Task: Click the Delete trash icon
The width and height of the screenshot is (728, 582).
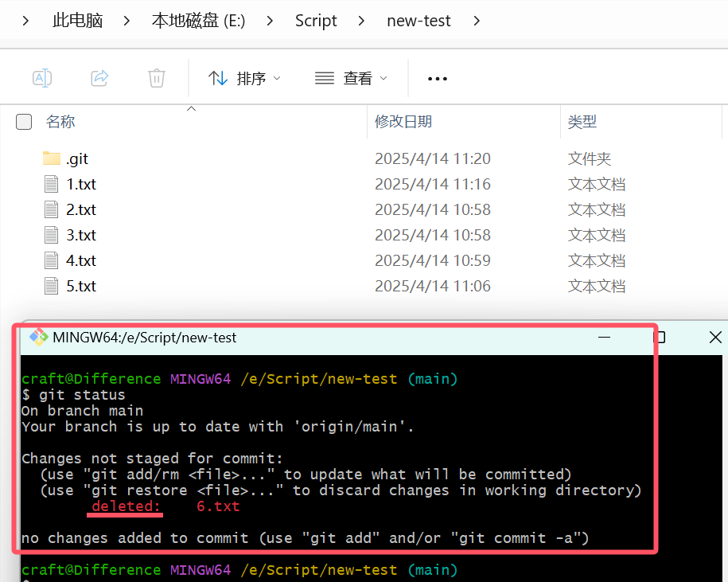Action: [x=157, y=78]
